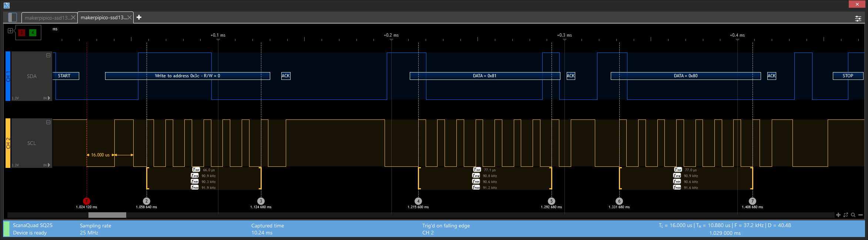Click the CH 1 blue color strip
Viewport: 868px width, 240px height.
[x=8, y=76]
